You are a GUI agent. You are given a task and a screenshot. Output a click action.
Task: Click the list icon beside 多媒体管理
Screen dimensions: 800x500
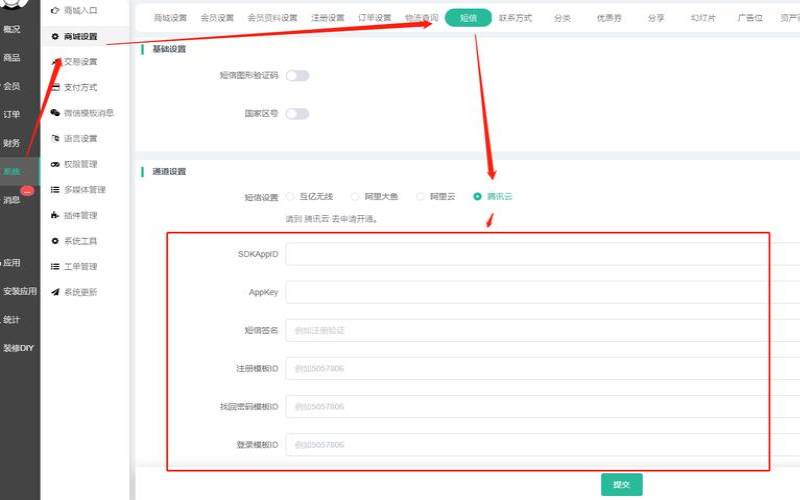(55, 189)
